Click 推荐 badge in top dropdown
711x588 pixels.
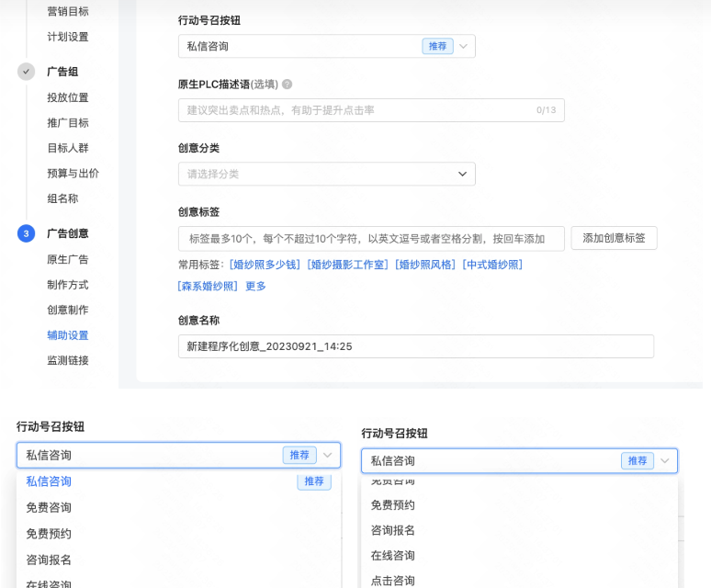(437, 46)
